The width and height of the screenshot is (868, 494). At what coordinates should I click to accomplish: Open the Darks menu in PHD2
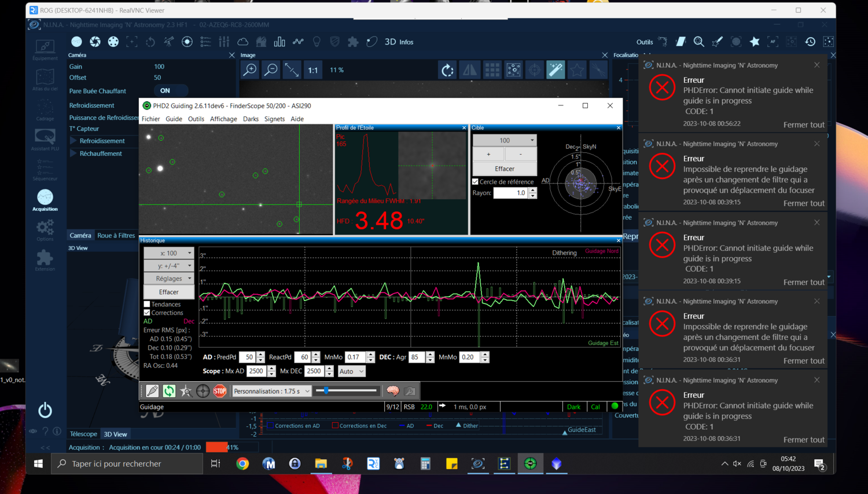(251, 119)
